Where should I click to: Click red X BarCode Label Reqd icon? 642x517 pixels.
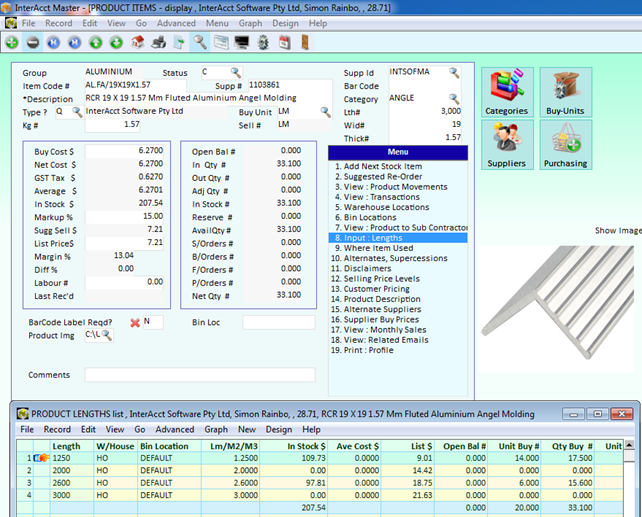pos(135,323)
